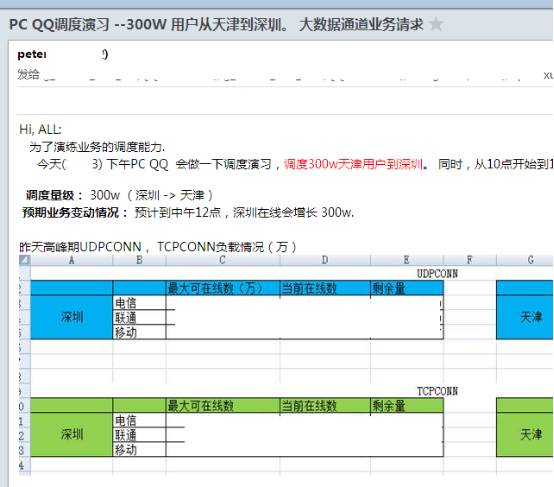
Task: Click text '预计到中午12点，深圳在线会增长 300w.'
Action: pos(244,212)
